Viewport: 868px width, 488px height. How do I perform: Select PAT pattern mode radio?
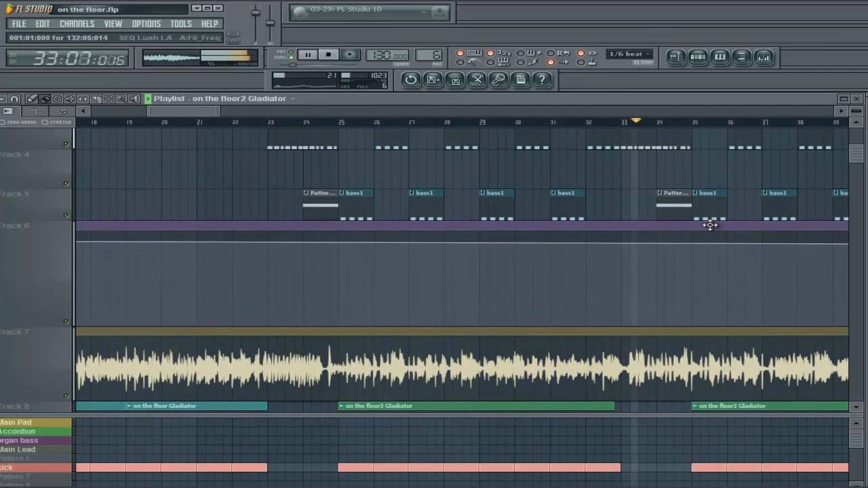pos(290,51)
